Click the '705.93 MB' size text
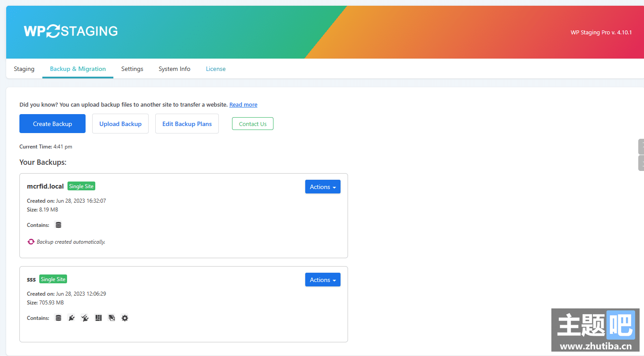Viewport: 644px width, 356px height. (52, 303)
